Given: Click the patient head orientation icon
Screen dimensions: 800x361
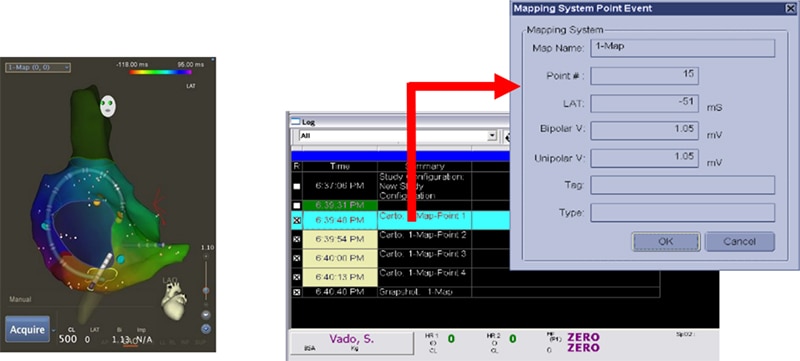Looking at the screenshot, I should pos(107,106).
